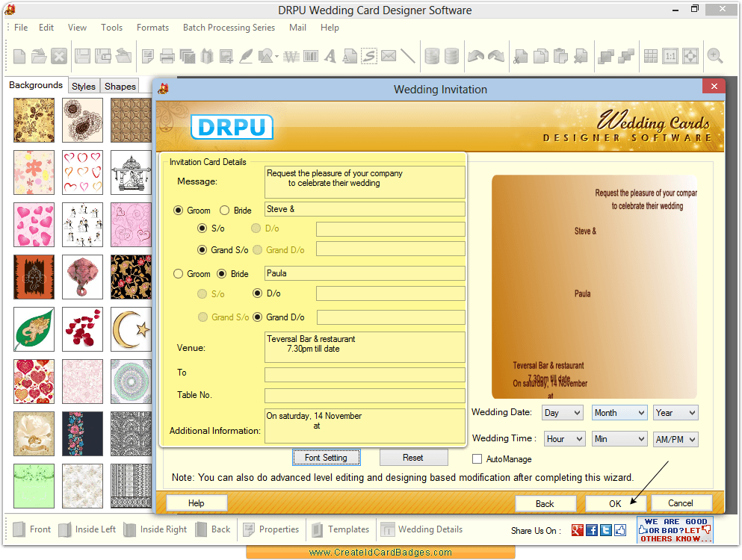Click the Table No. input field

(365, 396)
